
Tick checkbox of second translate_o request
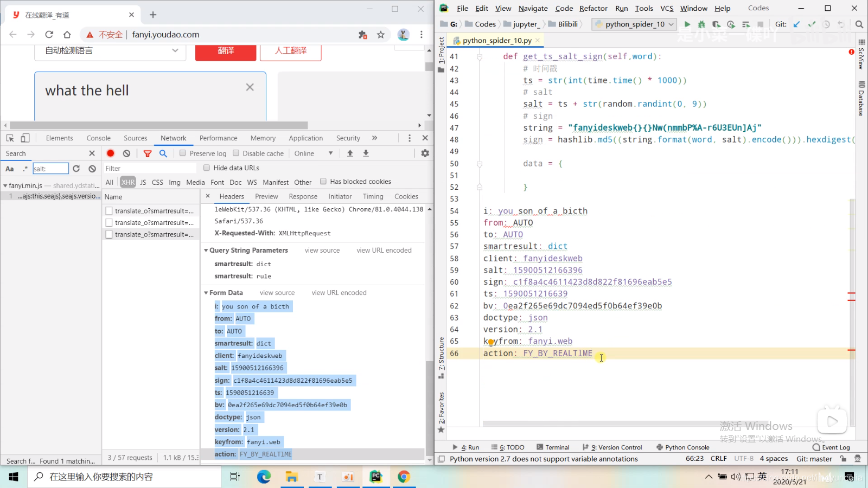pos(109,223)
